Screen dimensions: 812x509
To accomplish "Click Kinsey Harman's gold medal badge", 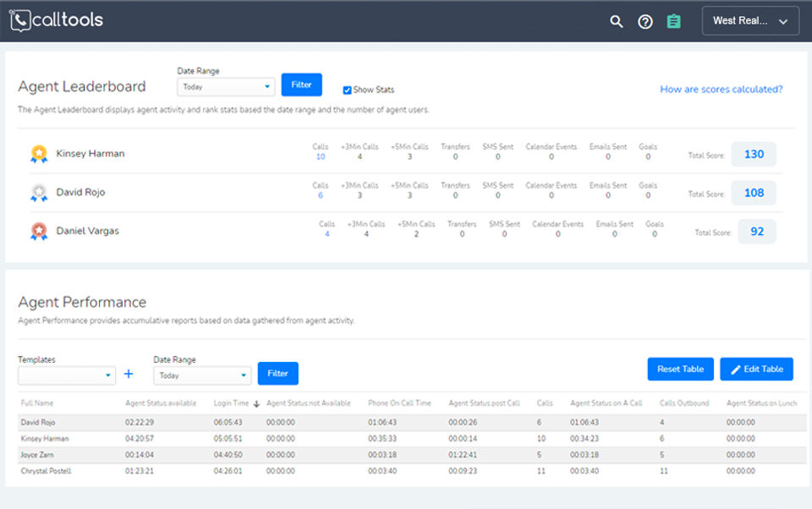I will point(39,154).
